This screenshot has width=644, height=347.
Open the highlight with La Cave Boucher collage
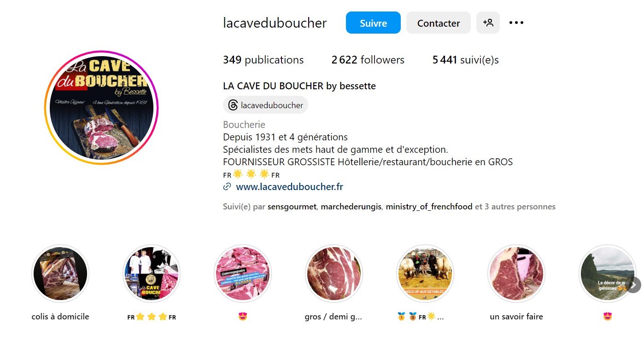(152, 273)
